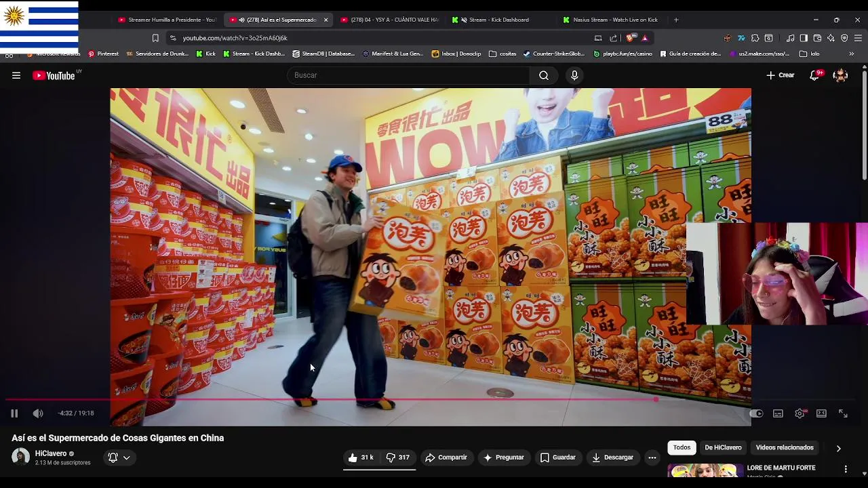Open the Pinterest bookmark
This screenshot has width=868, height=488.
click(104, 54)
